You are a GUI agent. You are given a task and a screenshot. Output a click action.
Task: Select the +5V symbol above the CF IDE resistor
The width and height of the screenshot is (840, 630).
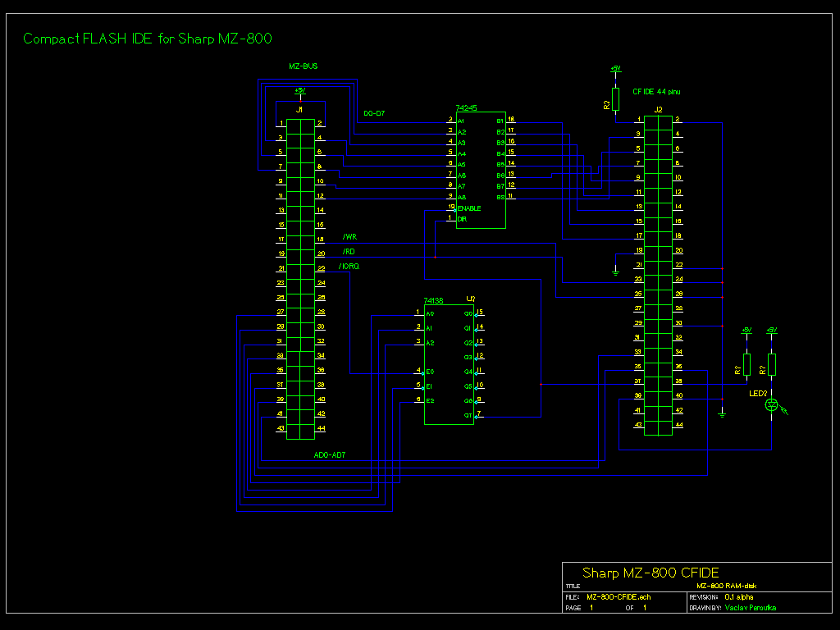click(615, 70)
